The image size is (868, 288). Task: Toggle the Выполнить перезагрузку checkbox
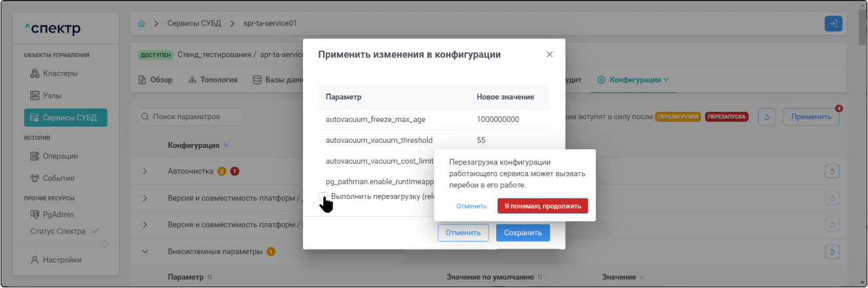(323, 196)
